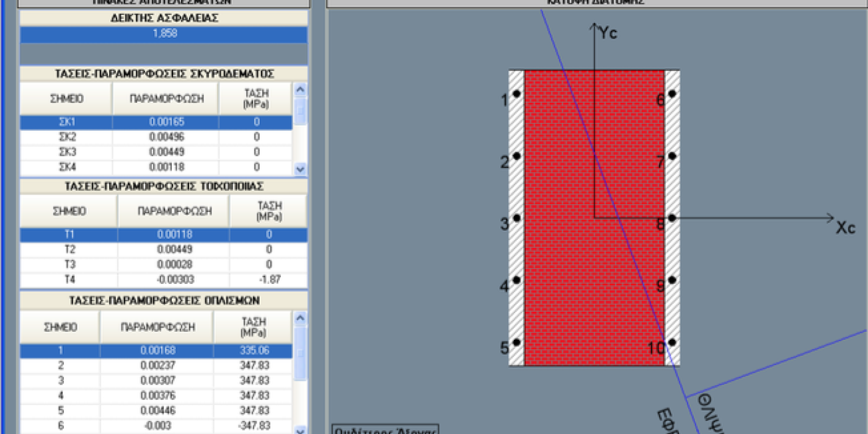
Task: Click rebar point 5 in section diagram
Action: click(x=516, y=342)
